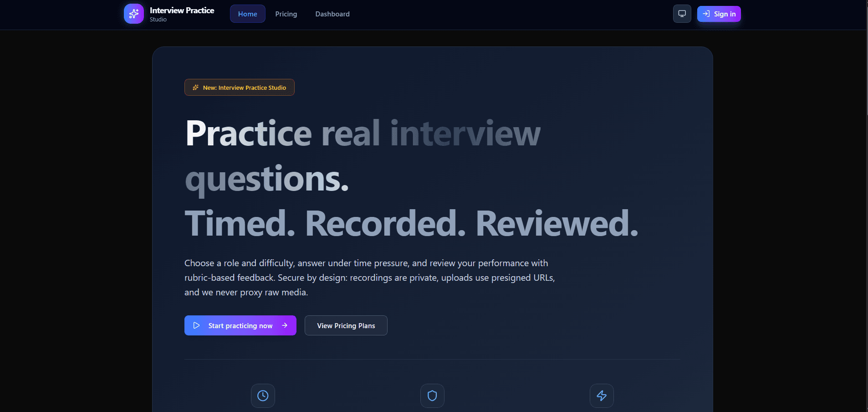Click the play triangle icon inside Start practicing button
868x412 pixels.
[196, 325]
